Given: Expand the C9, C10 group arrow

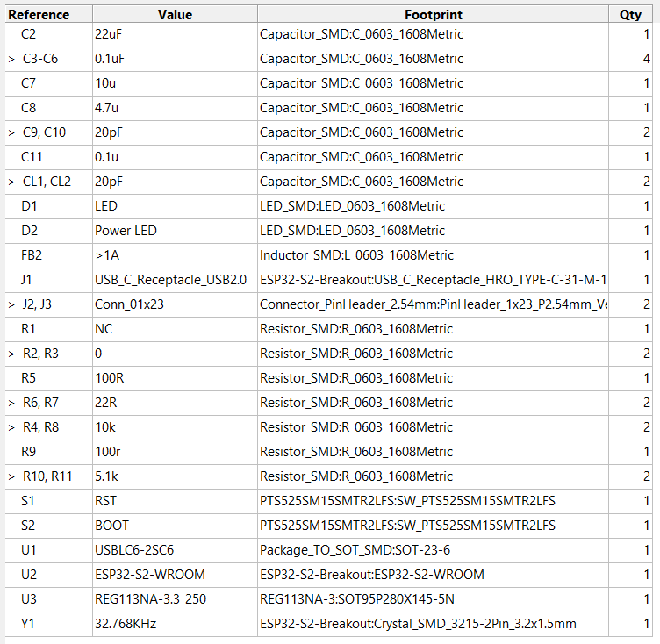Looking at the screenshot, I should [11, 132].
